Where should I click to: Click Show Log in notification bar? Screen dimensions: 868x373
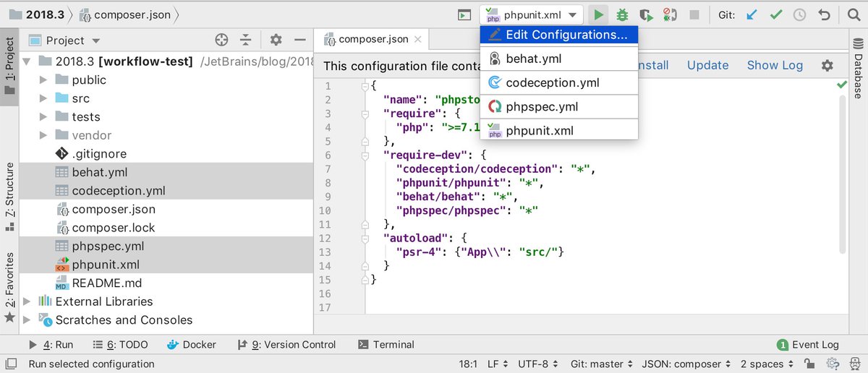click(775, 65)
